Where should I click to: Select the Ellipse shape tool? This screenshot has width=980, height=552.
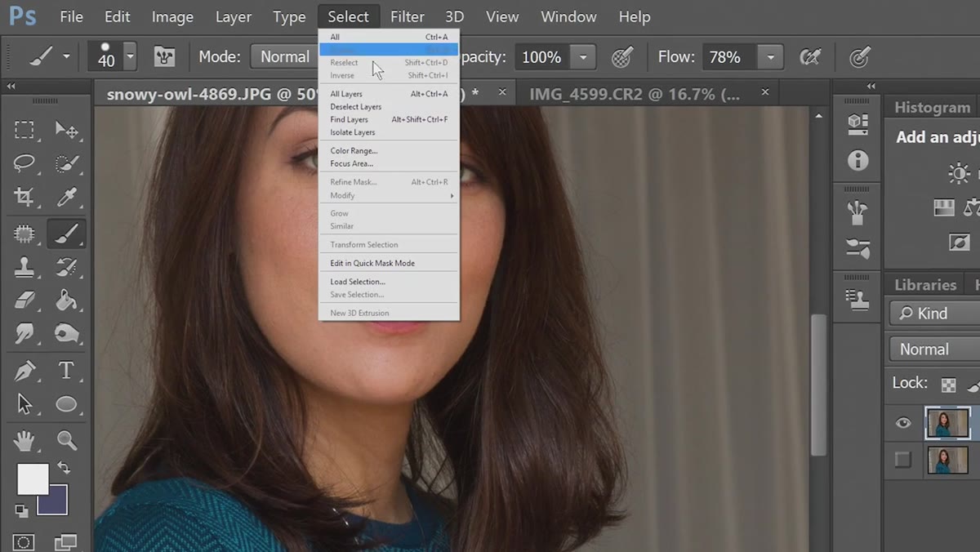66,404
